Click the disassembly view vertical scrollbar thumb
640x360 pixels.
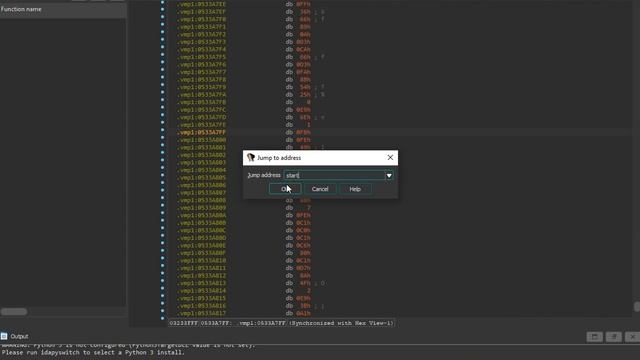637,307
